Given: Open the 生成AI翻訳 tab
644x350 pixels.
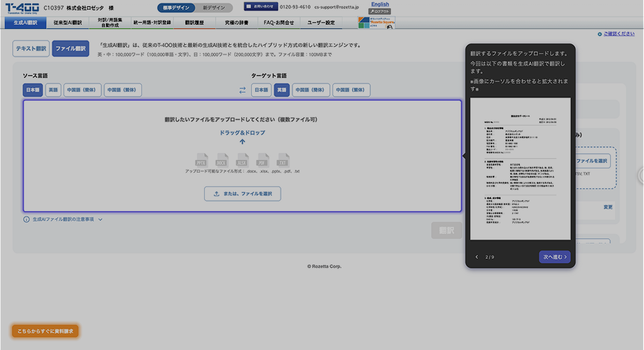Looking at the screenshot, I should 26,23.
